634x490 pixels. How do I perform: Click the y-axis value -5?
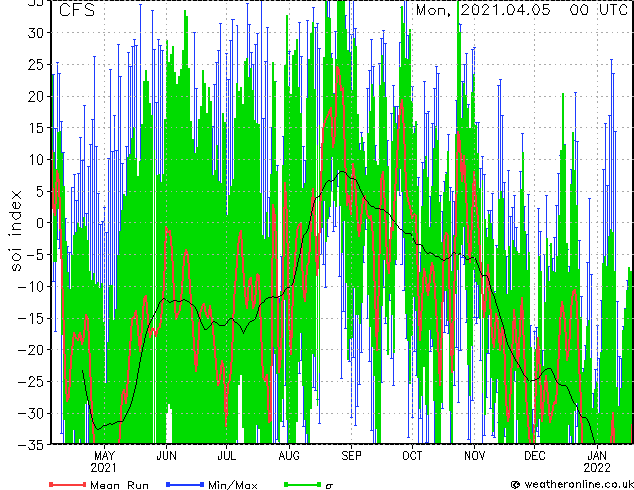point(34,255)
